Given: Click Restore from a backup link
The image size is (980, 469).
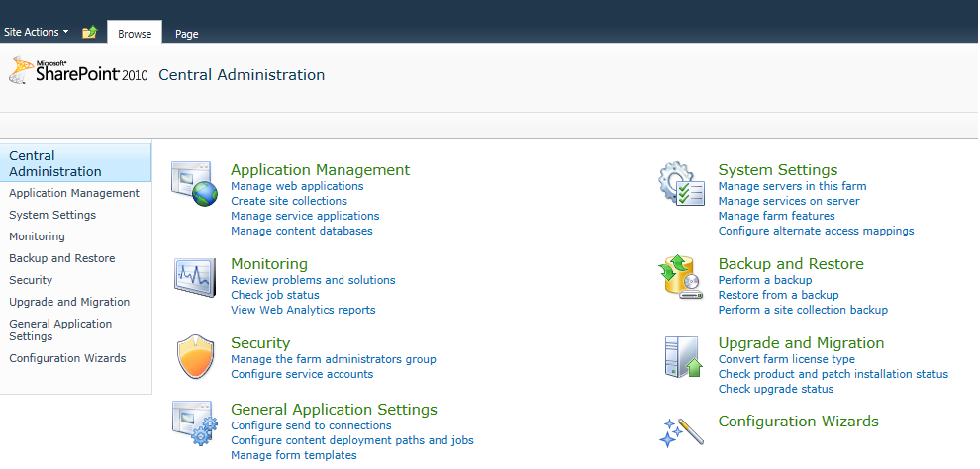Looking at the screenshot, I should tap(779, 296).
